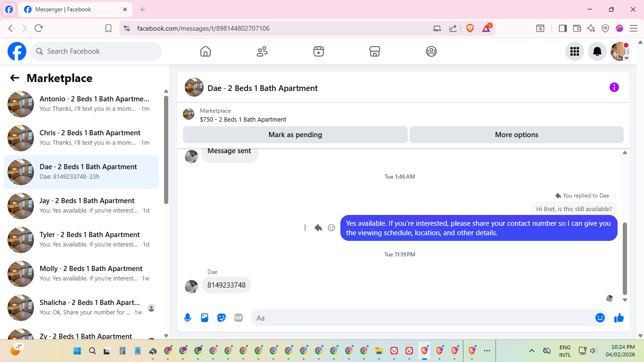Open browser hamburger menu

(634, 28)
